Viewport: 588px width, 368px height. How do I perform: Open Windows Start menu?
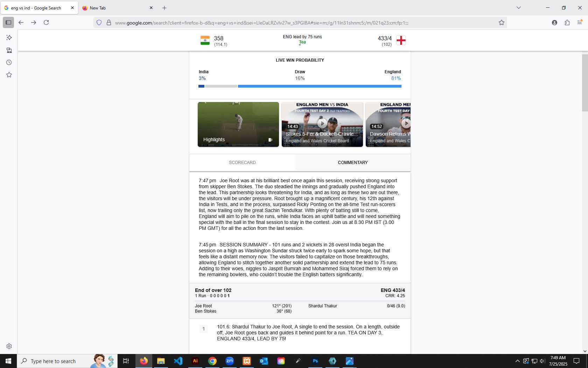tap(8, 361)
